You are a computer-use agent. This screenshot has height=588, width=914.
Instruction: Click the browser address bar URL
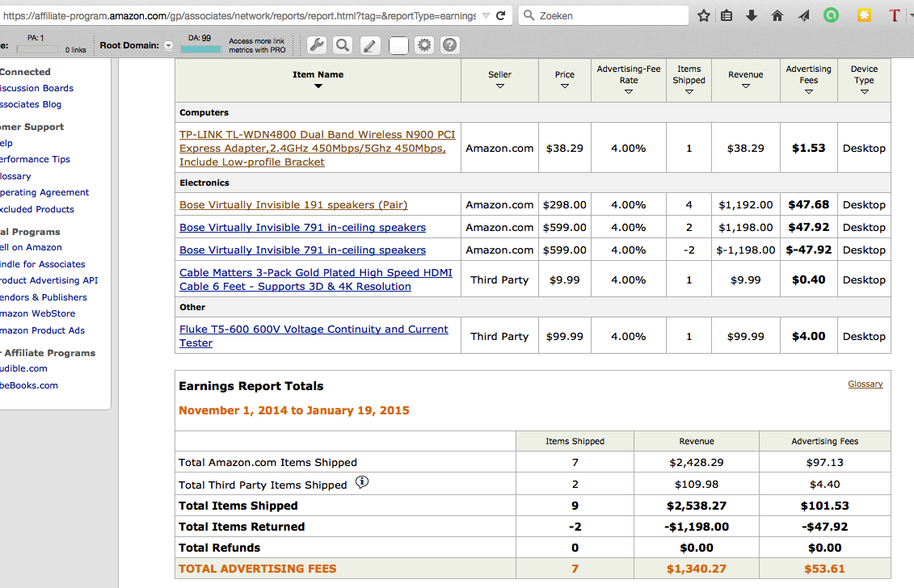[x=239, y=15]
